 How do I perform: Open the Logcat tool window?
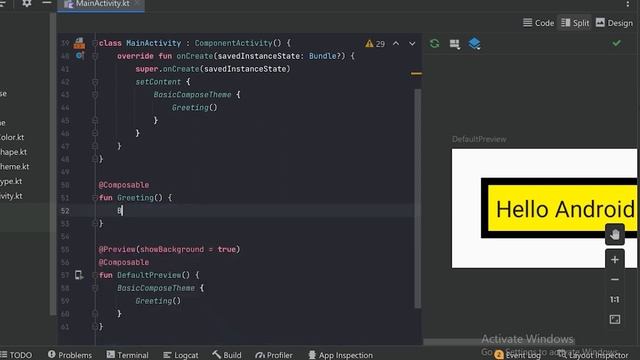coord(181,355)
